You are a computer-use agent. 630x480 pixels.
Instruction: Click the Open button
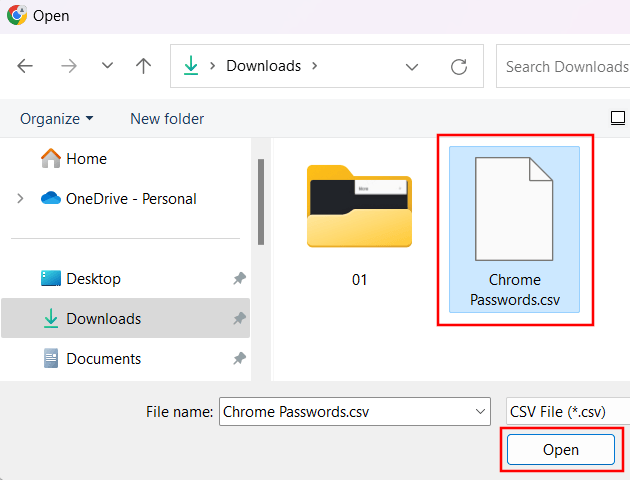tap(561, 449)
